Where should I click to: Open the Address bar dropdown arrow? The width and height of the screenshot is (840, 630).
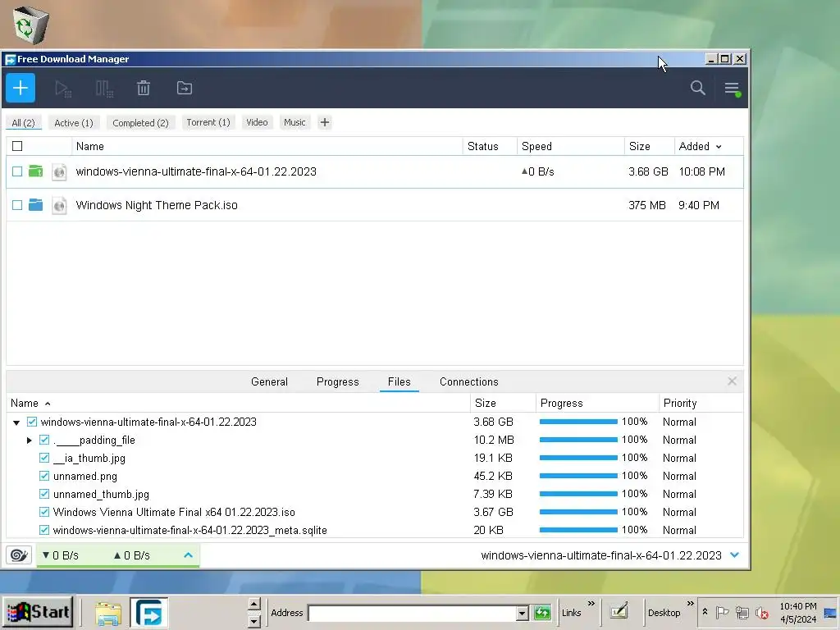coord(522,613)
